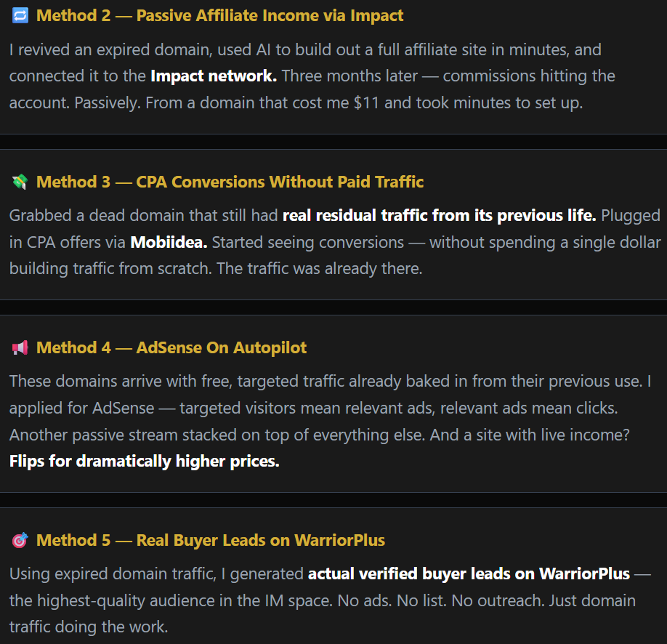Click the flying money icon beside Method 3

pos(20,182)
